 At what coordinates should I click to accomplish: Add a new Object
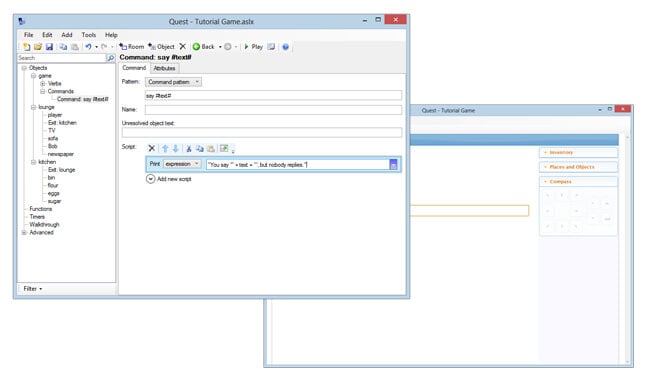161,47
